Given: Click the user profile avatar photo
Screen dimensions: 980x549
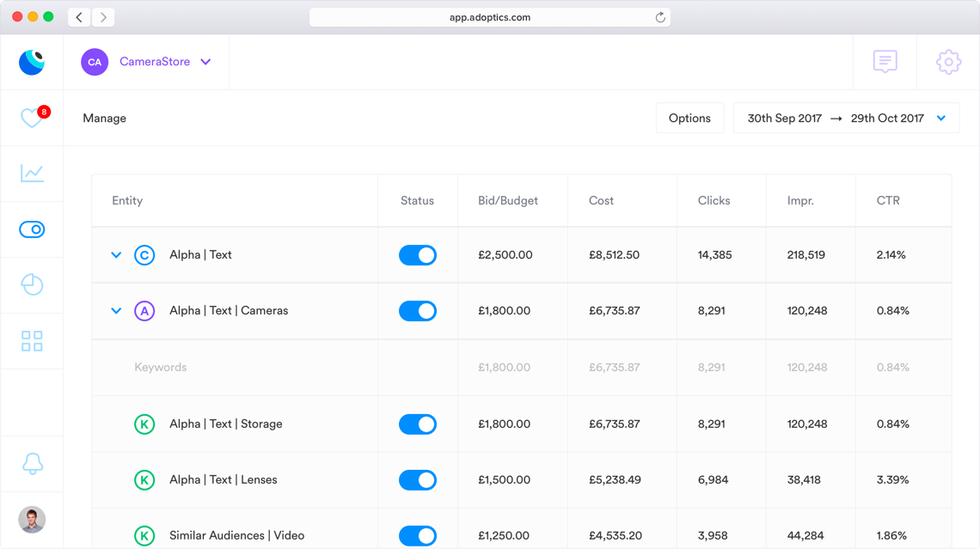Looking at the screenshot, I should click(32, 520).
